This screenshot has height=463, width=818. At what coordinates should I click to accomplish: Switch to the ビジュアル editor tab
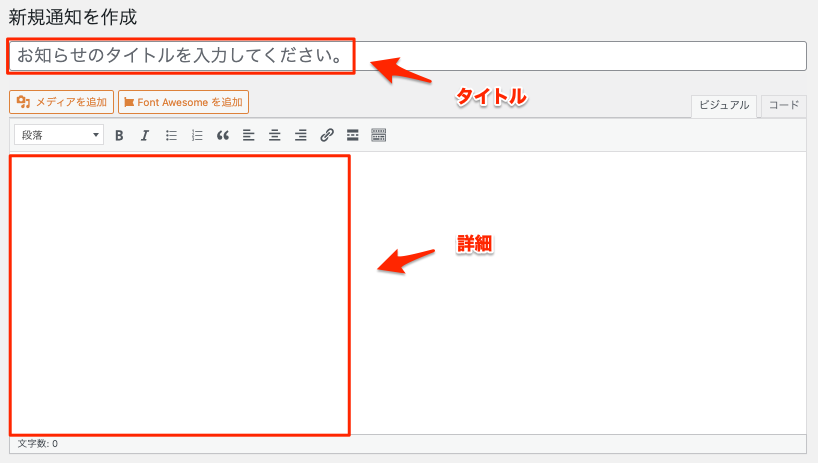(723, 105)
